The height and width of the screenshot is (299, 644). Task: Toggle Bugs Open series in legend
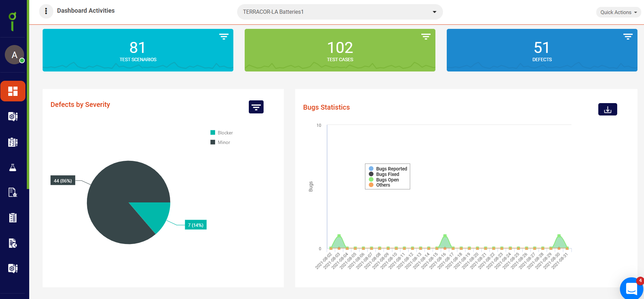coord(384,180)
